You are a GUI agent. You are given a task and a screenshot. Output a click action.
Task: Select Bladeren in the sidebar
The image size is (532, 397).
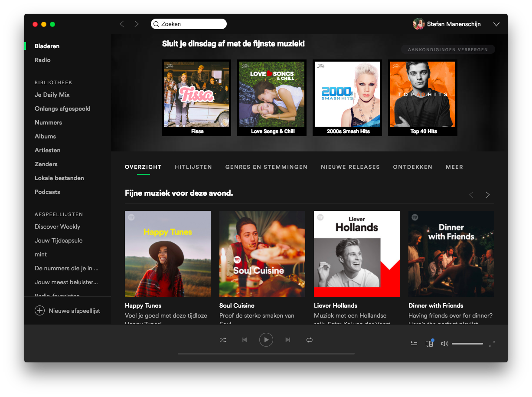click(47, 46)
